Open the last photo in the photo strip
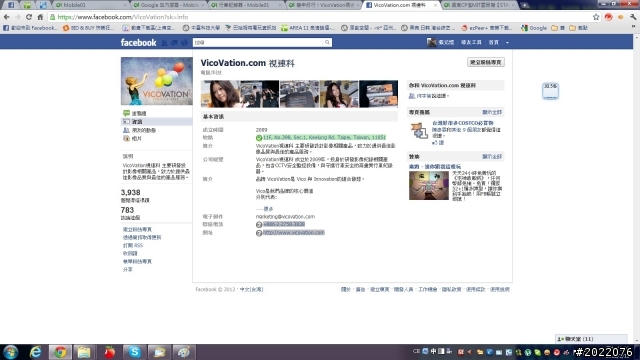 click(378, 94)
